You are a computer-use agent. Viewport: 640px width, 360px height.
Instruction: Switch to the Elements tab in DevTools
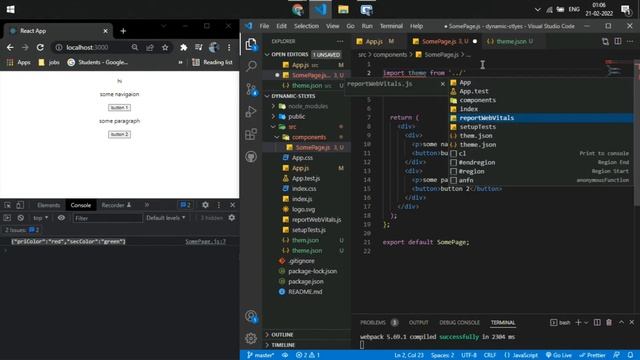(48, 205)
